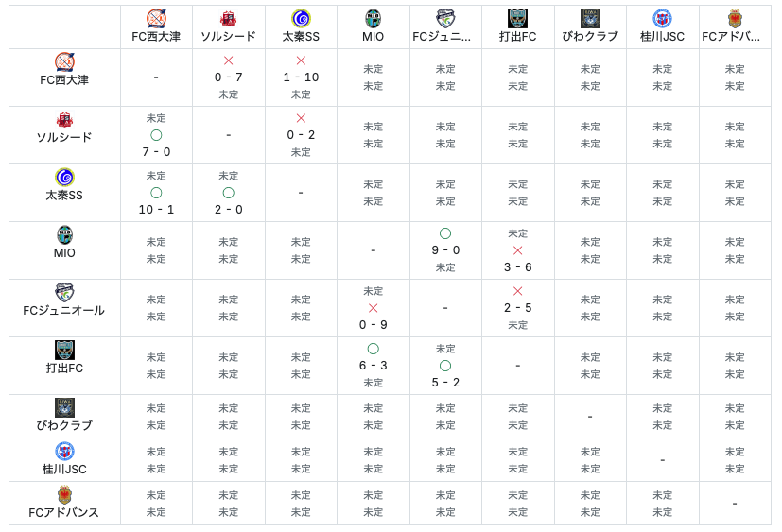Image resolution: width=782 pixels, height=532 pixels.
Task: Click MIO team logo in left column
Action: coord(64,235)
